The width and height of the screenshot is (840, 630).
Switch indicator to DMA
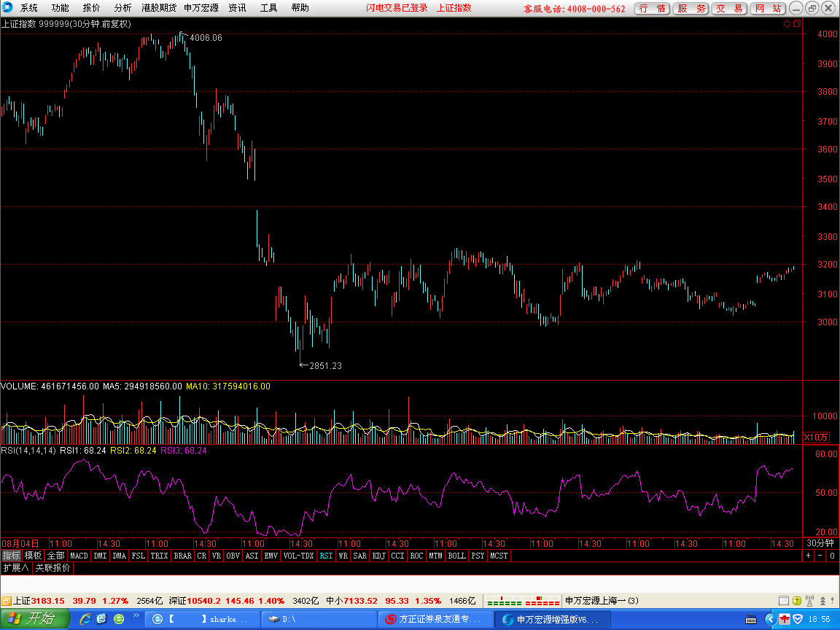[119, 556]
